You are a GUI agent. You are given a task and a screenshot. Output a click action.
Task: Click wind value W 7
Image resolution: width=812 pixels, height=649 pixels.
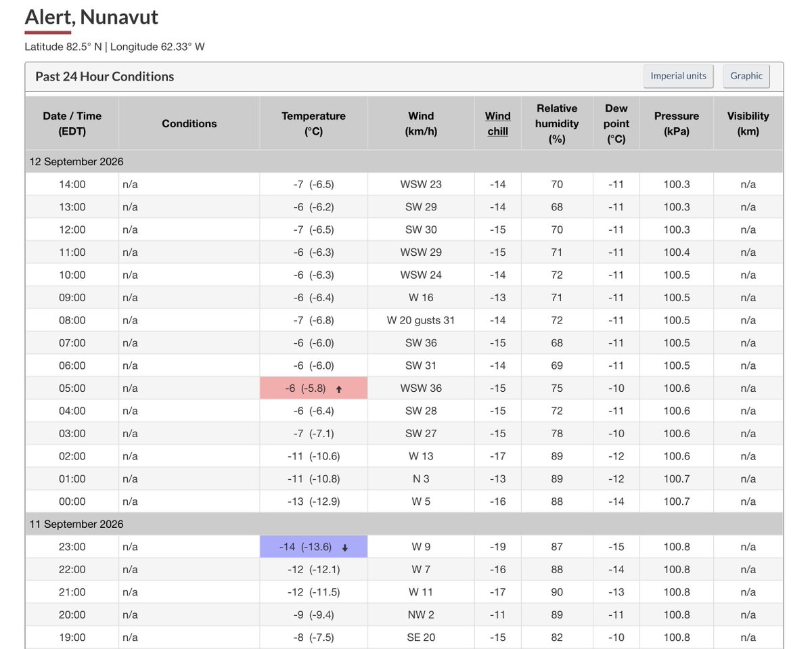421,569
